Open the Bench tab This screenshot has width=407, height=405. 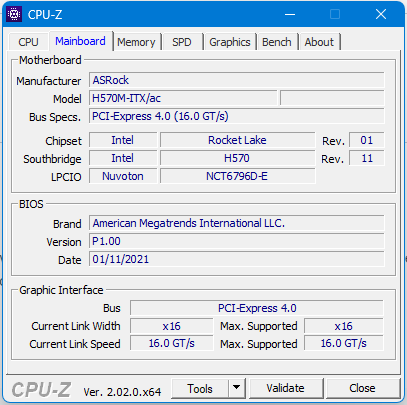click(x=277, y=42)
